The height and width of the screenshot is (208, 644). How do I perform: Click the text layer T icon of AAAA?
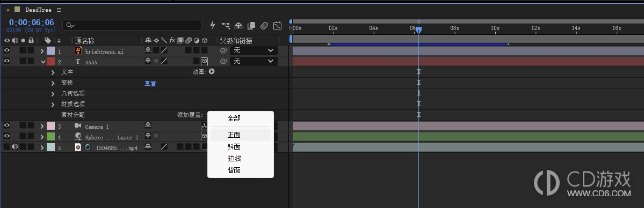(78, 62)
